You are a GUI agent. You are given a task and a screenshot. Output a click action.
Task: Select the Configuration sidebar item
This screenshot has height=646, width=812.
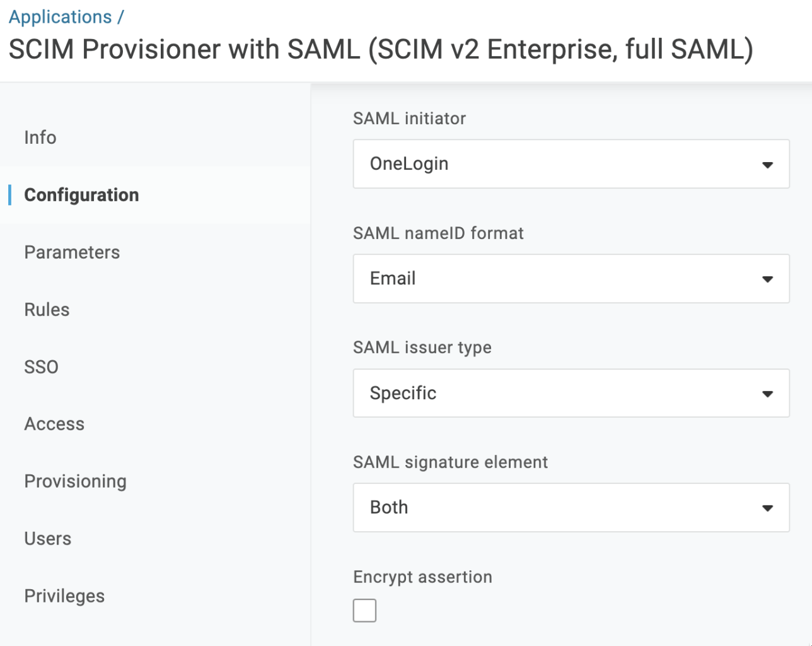[81, 195]
